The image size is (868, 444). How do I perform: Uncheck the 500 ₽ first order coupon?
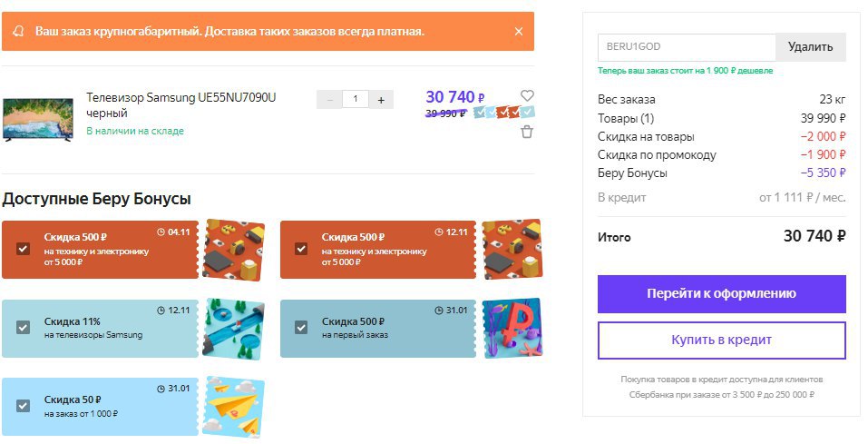click(x=301, y=328)
